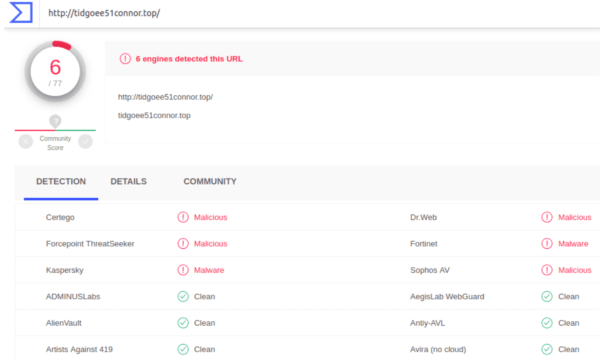Click the community score downvote X icon

26,141
